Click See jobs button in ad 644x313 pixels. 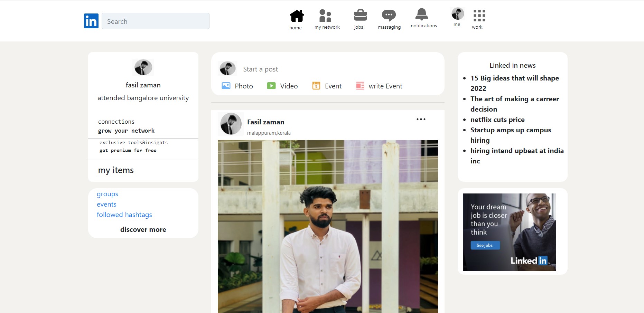coord(485,245)
